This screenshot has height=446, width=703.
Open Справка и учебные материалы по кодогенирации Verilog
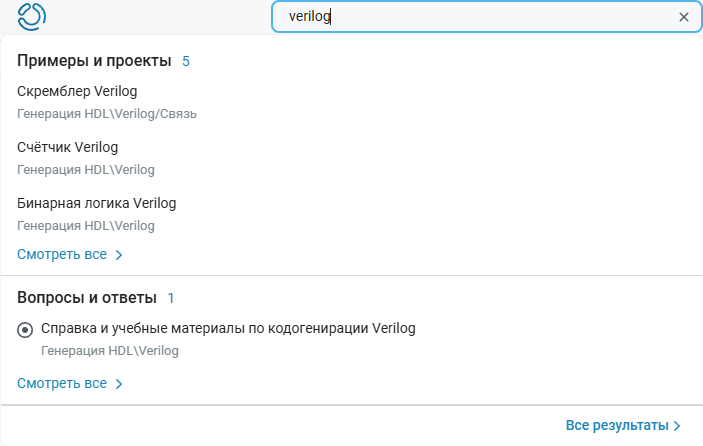pyautogui.click(x=228, y=328)
